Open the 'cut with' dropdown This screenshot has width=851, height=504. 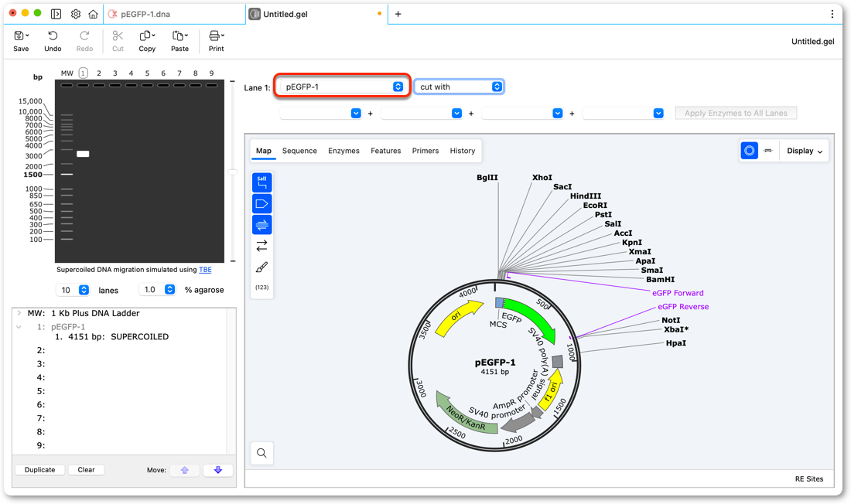[459, 87]
